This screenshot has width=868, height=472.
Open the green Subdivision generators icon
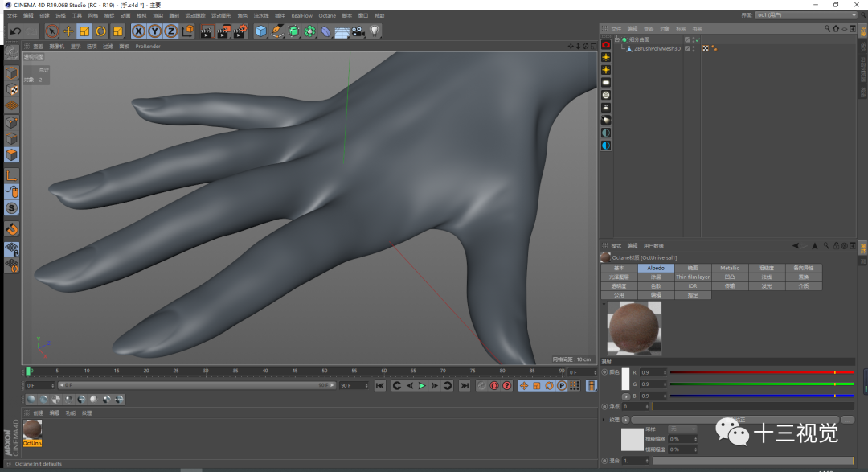tap(293, 31)
